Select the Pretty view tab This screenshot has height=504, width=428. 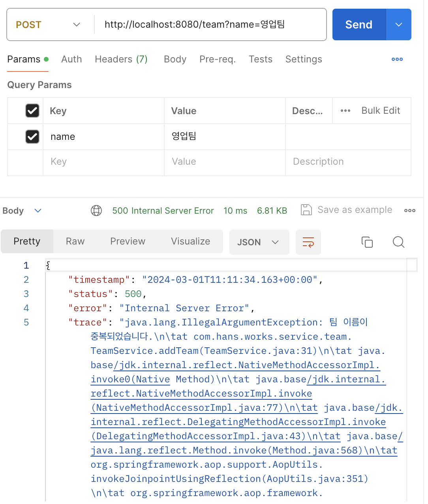coord(27,241)
